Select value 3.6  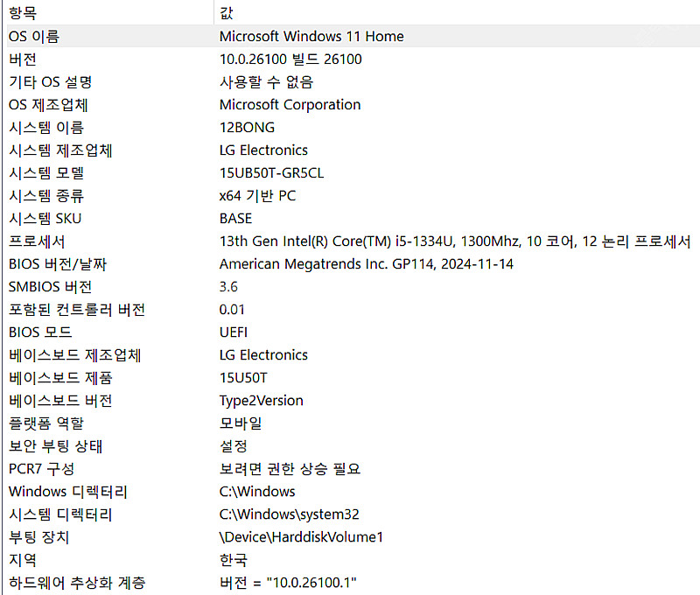[x=228, y=287]
